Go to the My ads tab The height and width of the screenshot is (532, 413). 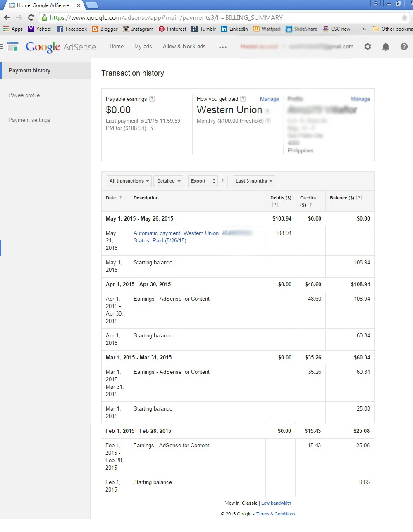pos(143,47)
